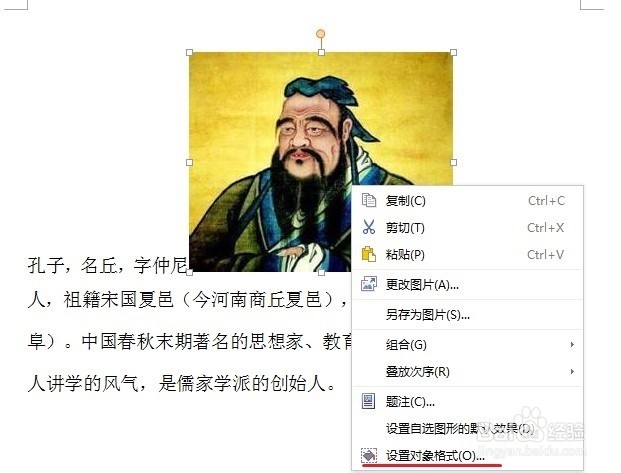Click the orange rotation handle above picture
Image resolution: width=621 pixels, height=473 pixels.
pyautogui.click(x=321, y=34)
